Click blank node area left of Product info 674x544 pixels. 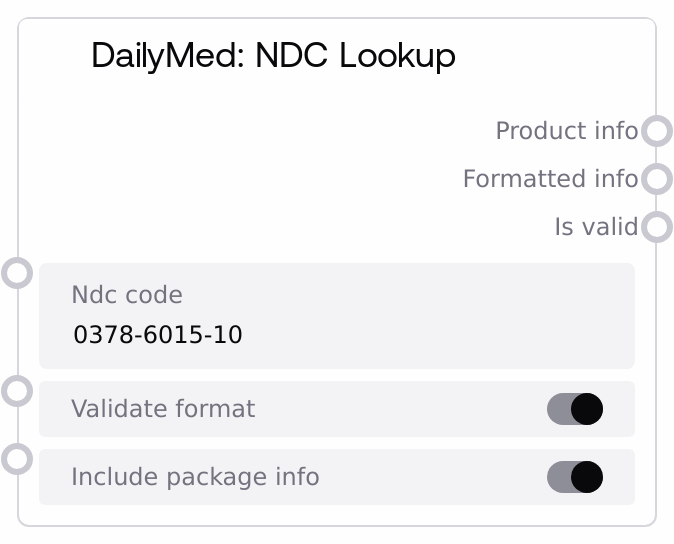pos(250,131)
